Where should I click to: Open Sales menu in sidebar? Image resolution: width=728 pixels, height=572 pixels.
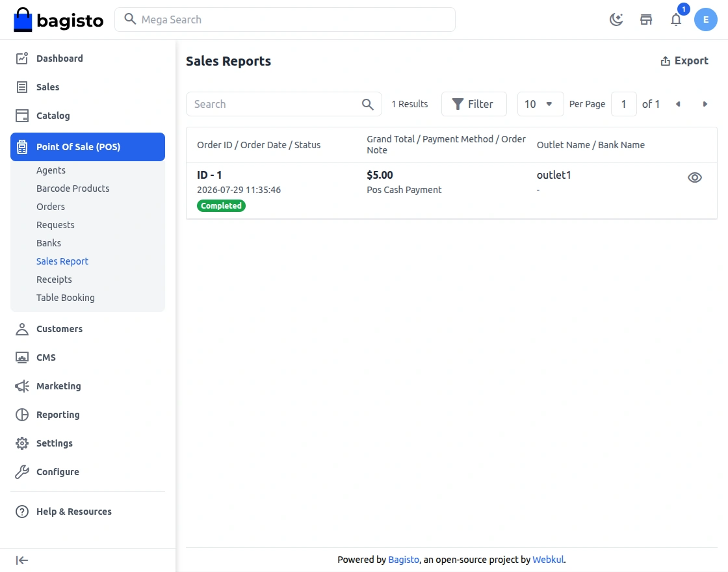[88, 87]
